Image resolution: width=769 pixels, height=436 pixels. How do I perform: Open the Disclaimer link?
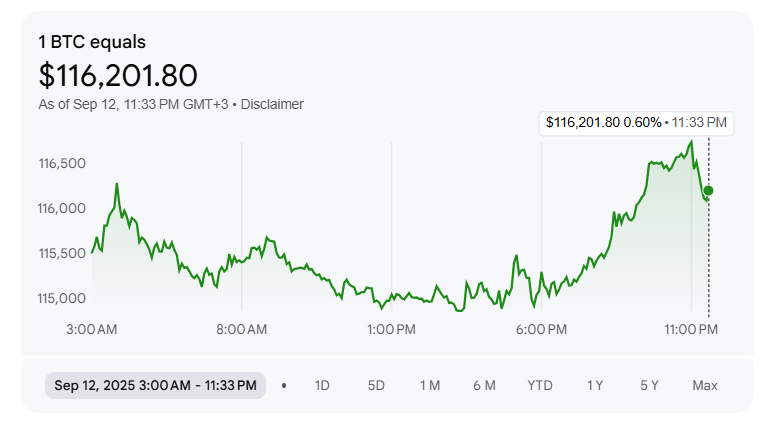(272, 104)
